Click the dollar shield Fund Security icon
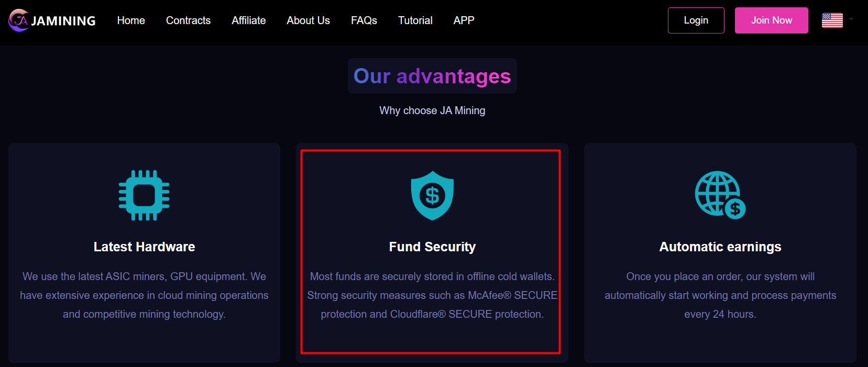Screen dimensions: 868x367 pos(432,195)
